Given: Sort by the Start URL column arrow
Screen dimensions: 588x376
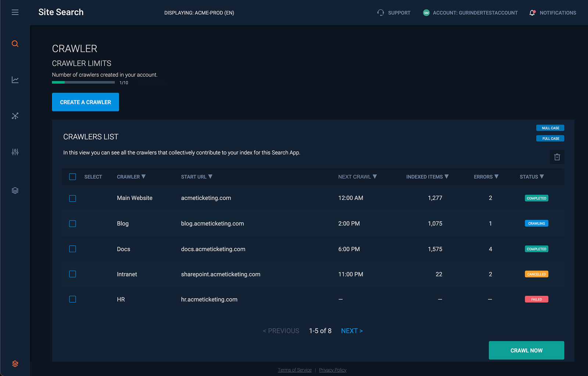Looking at the screenshot, I should point(210,177).
